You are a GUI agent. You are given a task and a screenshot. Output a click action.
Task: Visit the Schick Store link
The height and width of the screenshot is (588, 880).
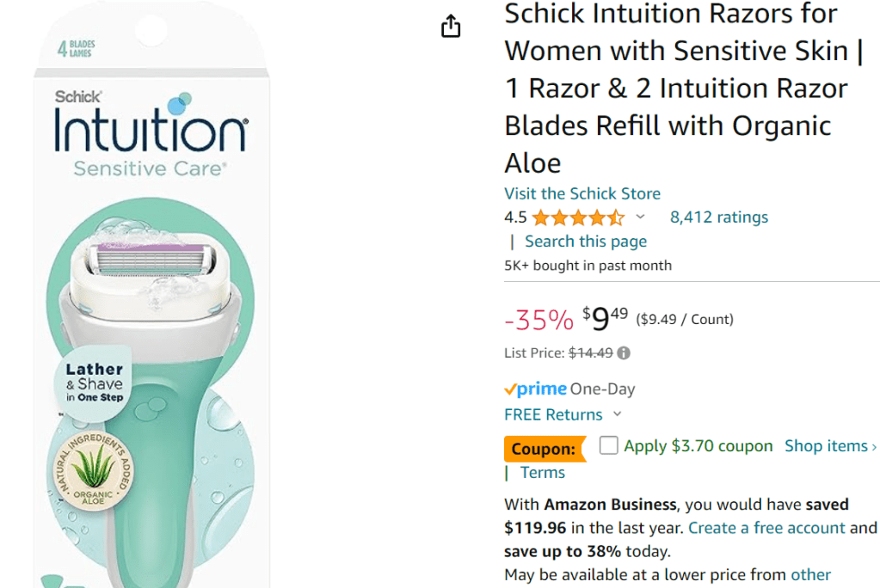click(582, 193)
